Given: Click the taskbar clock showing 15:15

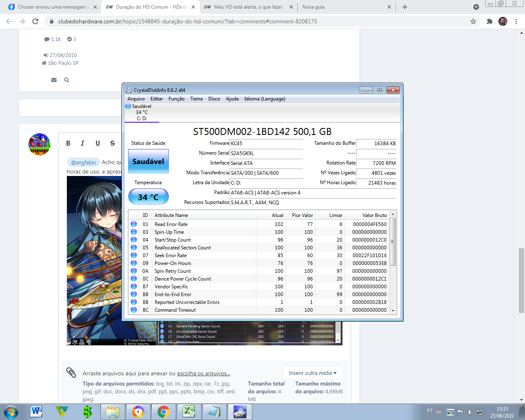Looking at the screenshot, I should pyautogui.click(x=502, y=412).
